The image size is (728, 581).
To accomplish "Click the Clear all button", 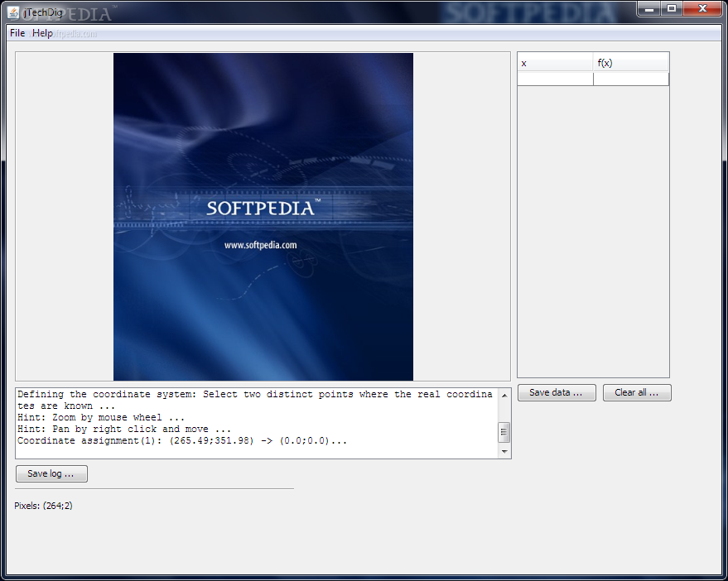I will click(x=637, y=392).
